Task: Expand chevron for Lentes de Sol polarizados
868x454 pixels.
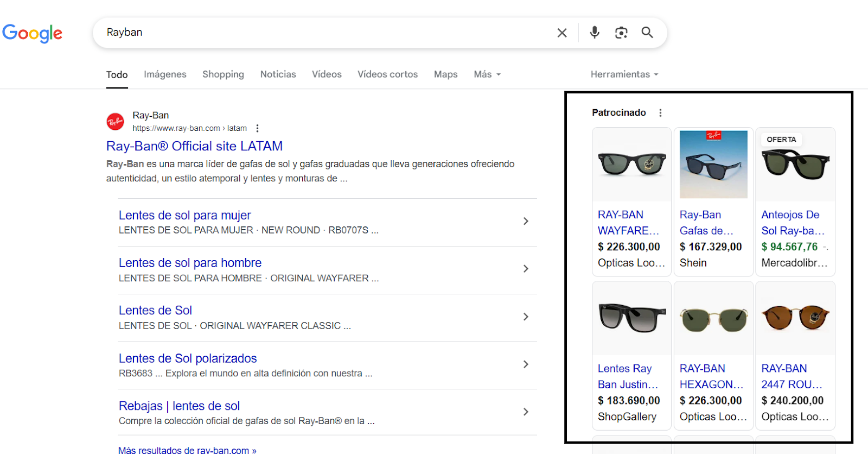Action: (x=526, y=364)
